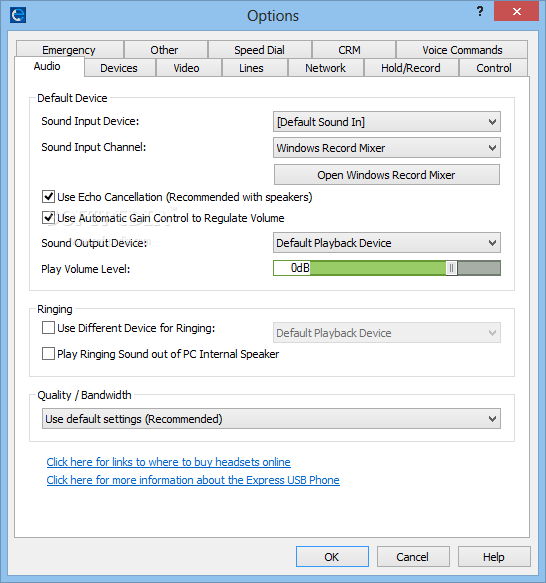Screen dimensions: 546x583
Task: Switch to the Hold/Record tab
Action: pyautogui.click(x=411, y=68)
